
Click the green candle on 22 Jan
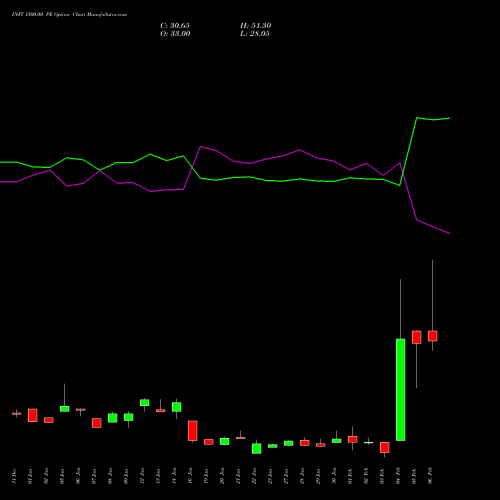coord(257,448)
